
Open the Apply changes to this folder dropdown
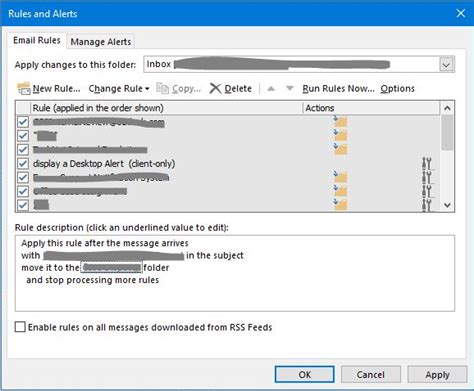[446, 65]
